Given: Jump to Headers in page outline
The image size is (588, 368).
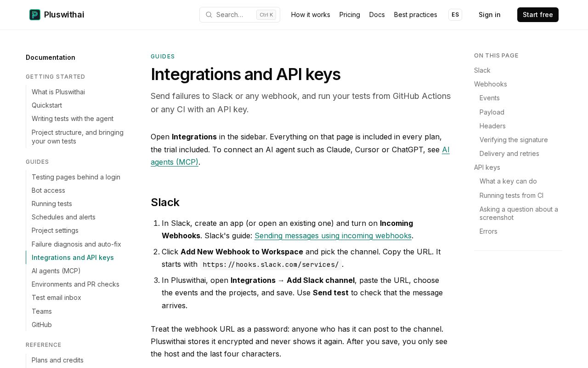Looking at the screenshot, I should point(492,126).
